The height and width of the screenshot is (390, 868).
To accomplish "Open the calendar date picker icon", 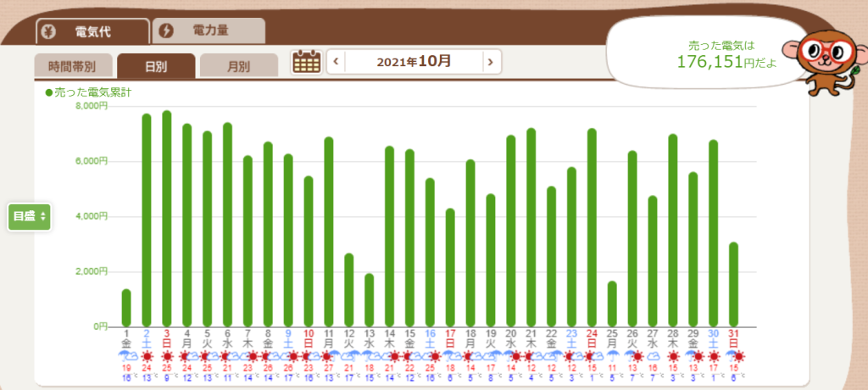I will coord(305,62).
